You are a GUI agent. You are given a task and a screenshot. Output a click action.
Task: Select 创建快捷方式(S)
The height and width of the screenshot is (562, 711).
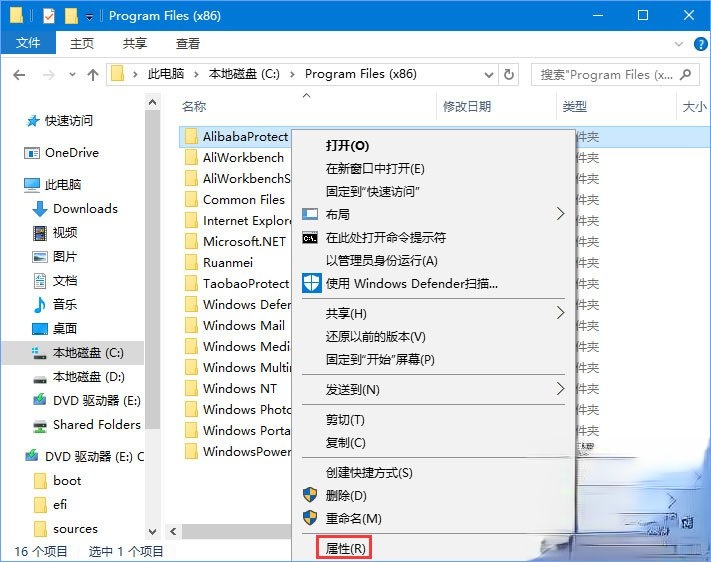pyautogui.click(x=369, y=473)
